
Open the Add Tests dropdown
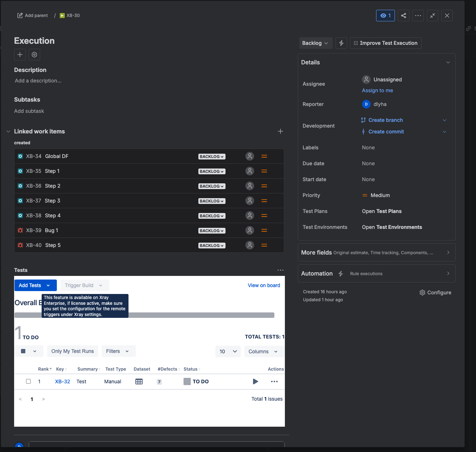point(35,285)
